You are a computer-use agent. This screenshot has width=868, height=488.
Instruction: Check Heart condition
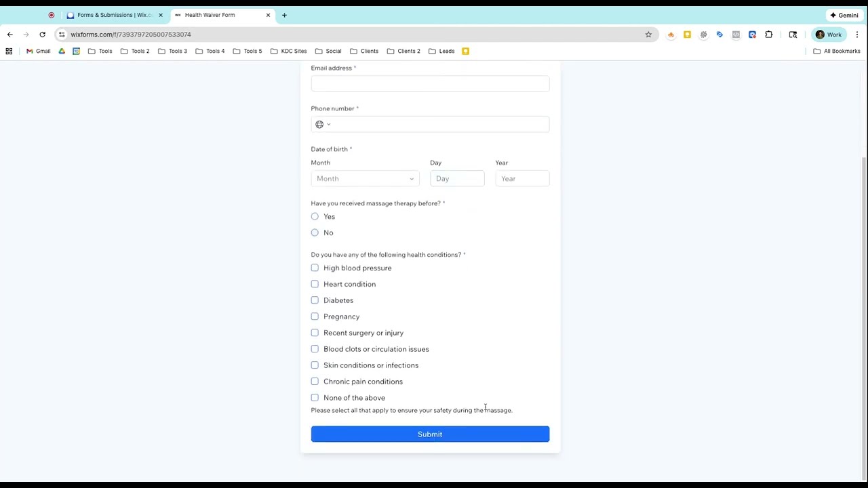(x=315, y=284)
